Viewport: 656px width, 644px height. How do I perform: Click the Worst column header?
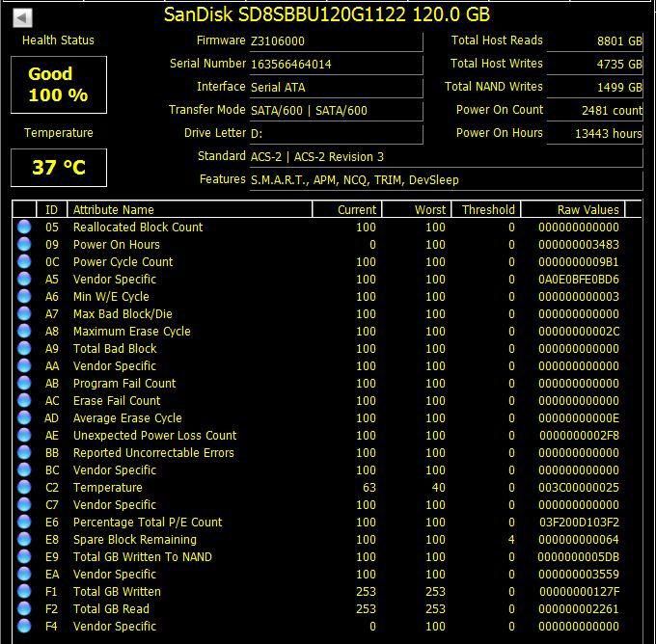pos(417,209)
